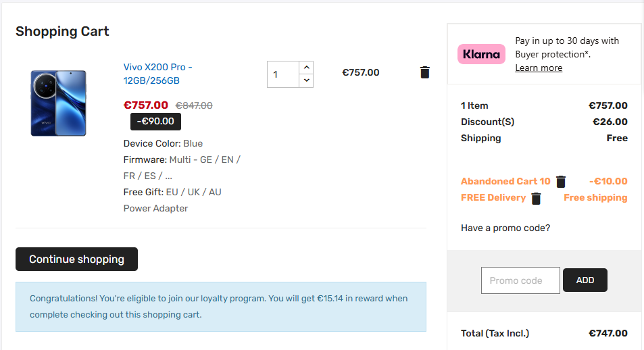
Task: Click the Klarna logo badge
Action: [481, 54]
